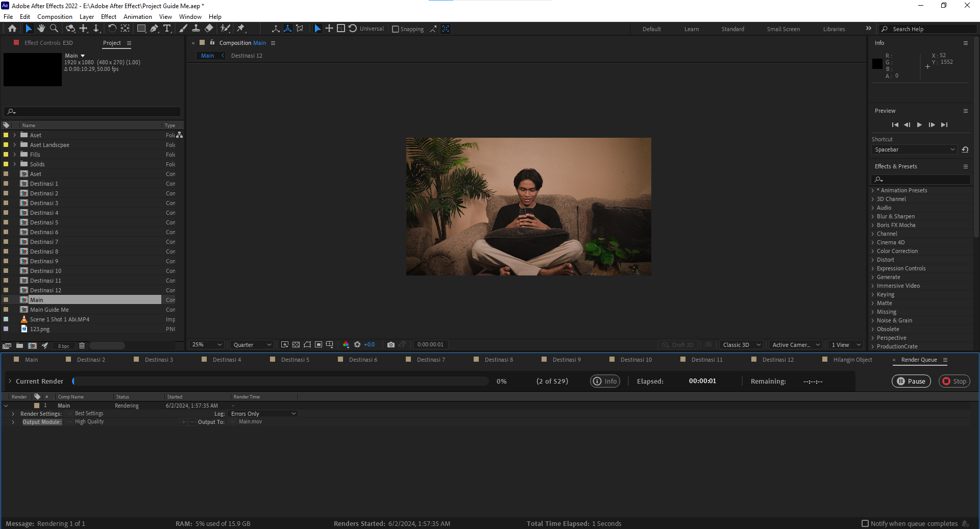This screenshot has height=529, width=980.
Task: Select the Dolly camera tool
Action: tap(96, 29)
